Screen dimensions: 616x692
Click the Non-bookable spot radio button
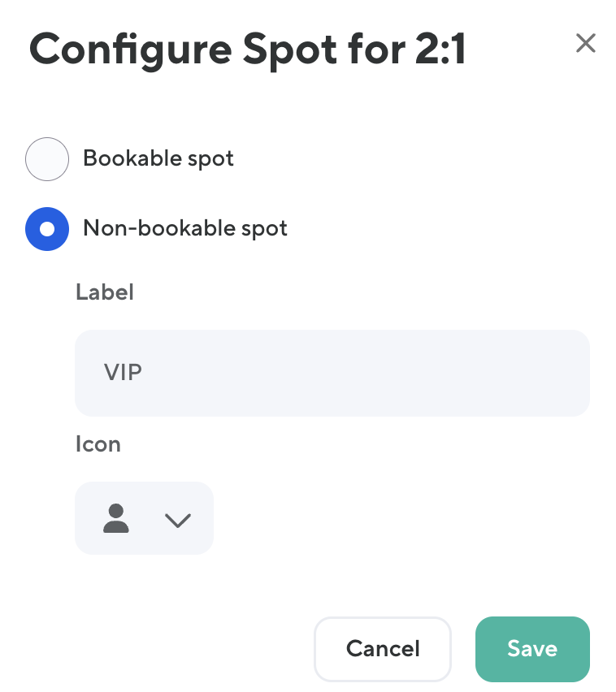click(x=47, y=229)
